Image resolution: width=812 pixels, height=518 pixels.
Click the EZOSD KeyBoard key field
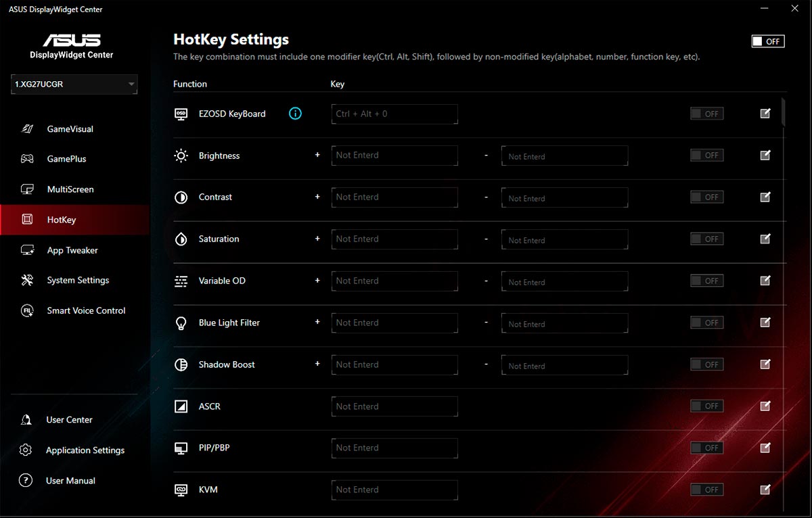[x=394, y=114]
